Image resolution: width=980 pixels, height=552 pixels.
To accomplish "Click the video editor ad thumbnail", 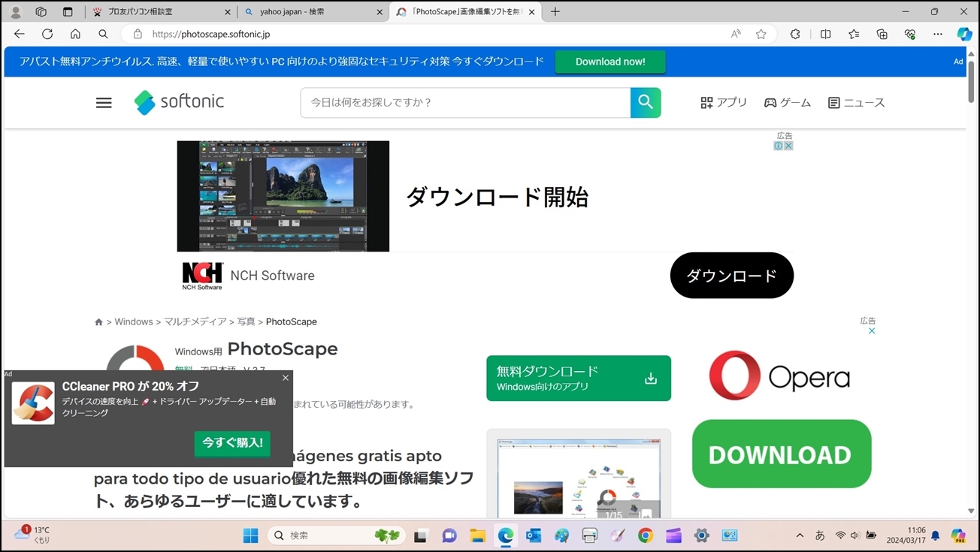I will pyautogui.click(x=283, y=196).
